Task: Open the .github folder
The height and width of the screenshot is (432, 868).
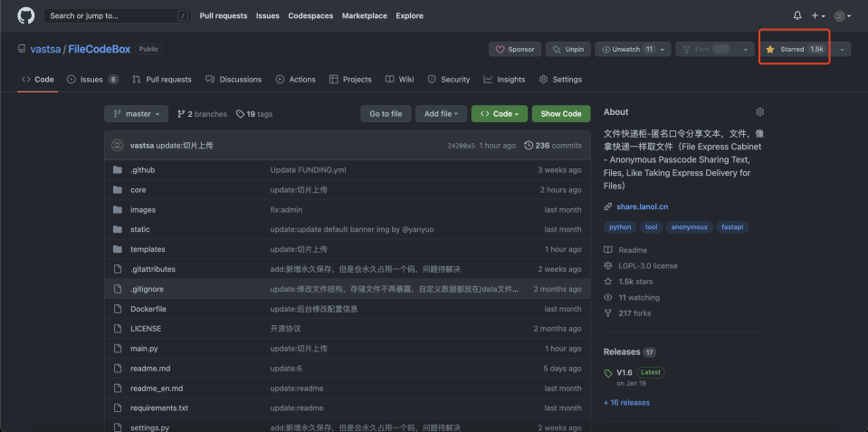Action: 143,170
